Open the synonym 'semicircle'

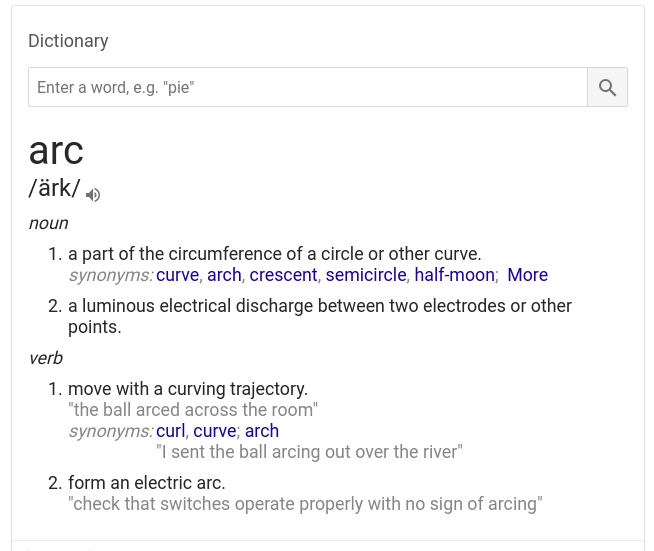pos(366,275)
